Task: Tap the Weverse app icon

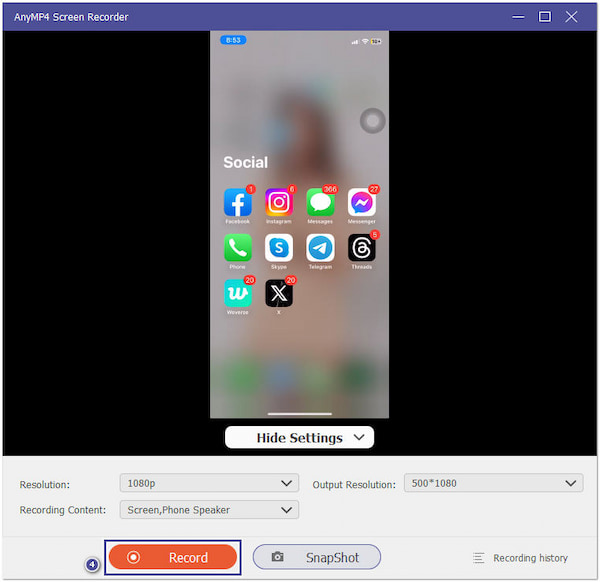Action: 238,293
